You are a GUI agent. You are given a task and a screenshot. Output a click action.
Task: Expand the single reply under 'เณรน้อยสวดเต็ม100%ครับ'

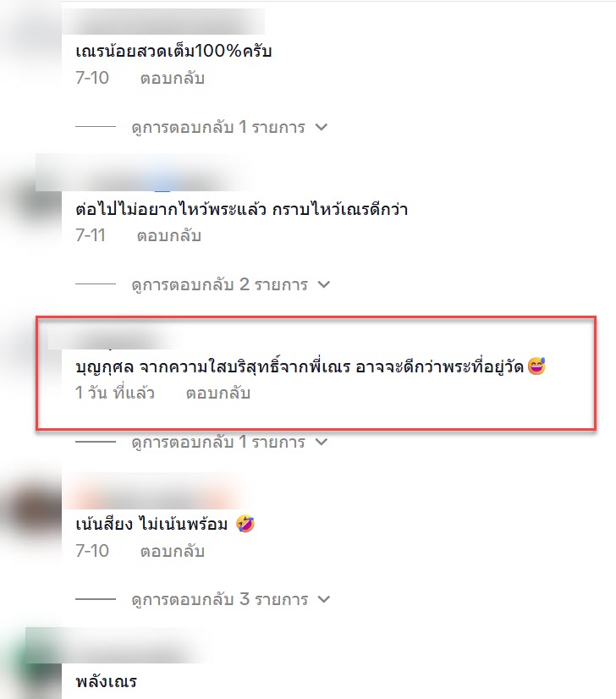218,128
